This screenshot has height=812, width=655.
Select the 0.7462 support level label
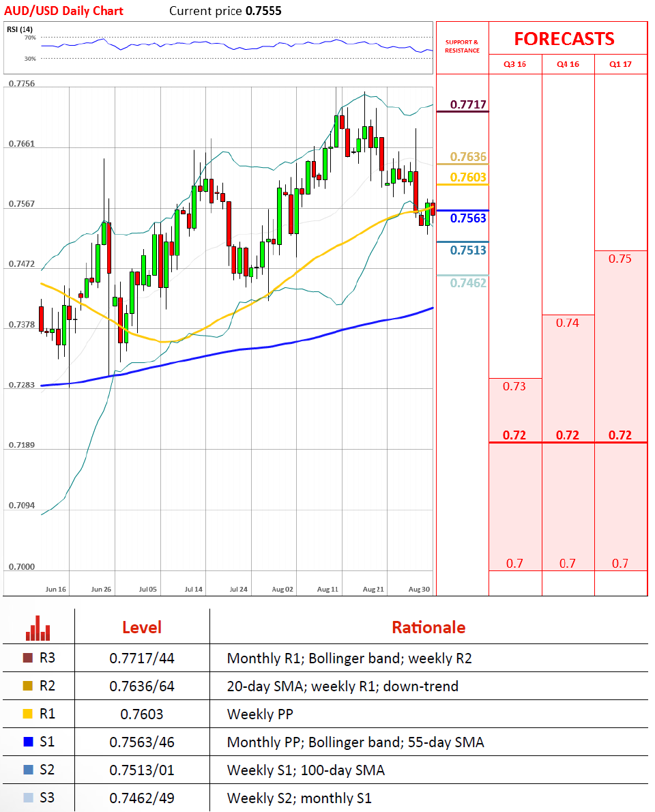[467, 282]
